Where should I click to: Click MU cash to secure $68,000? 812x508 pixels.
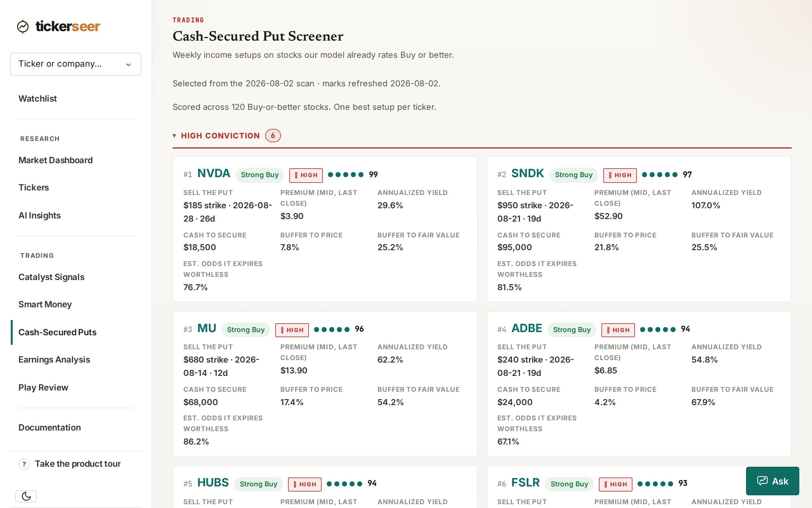pos(200,402)
